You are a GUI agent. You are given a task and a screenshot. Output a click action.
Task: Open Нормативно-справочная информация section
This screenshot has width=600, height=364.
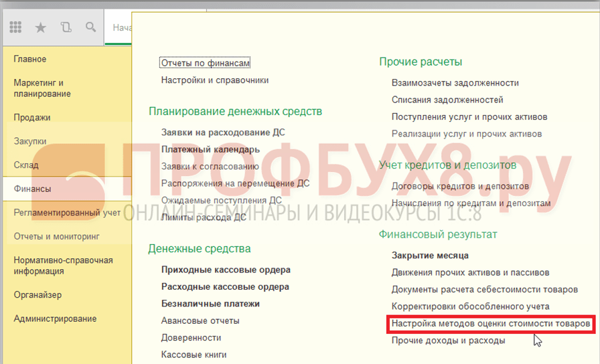(x=63, y=266)
